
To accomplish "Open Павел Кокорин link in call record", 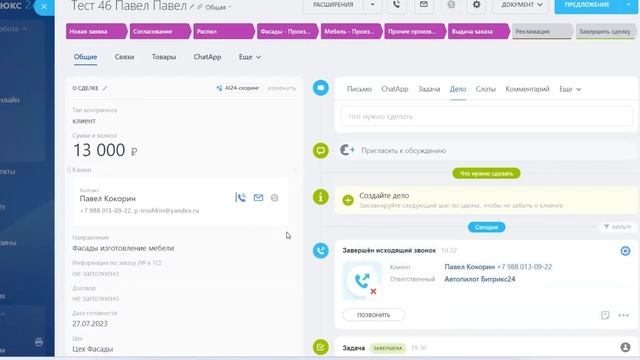I will click(x=469, y=267).
